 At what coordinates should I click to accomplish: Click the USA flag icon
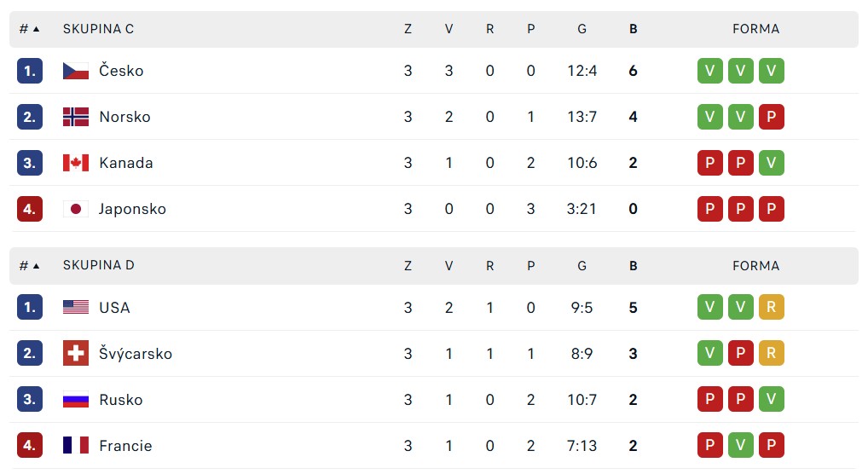76,307
